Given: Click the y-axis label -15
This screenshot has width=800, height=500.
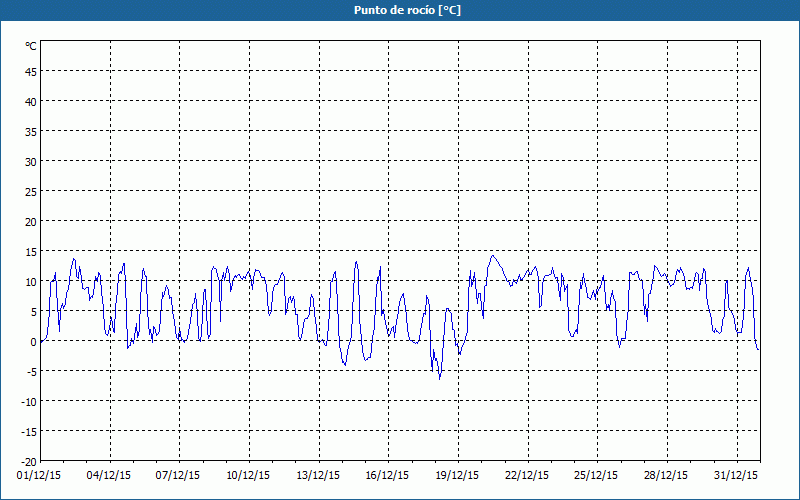Looking at the screenshot, I should click(x=29, y=432).
